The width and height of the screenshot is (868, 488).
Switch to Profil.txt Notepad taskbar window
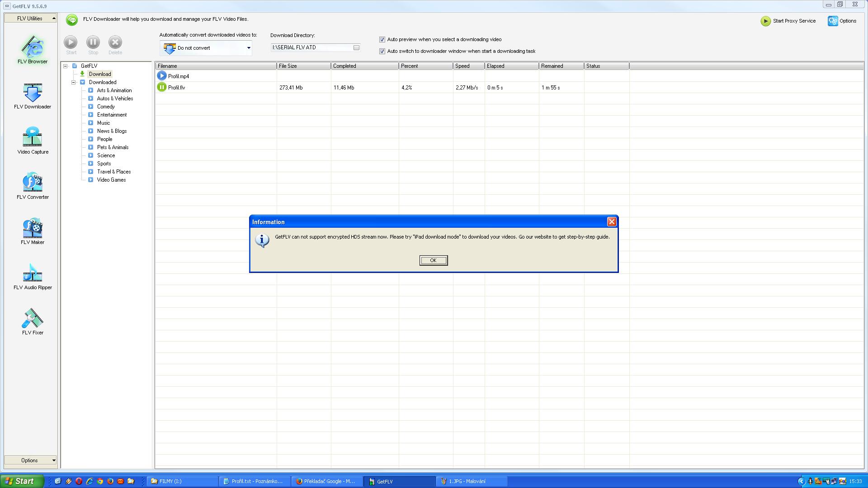pos(255,481)
